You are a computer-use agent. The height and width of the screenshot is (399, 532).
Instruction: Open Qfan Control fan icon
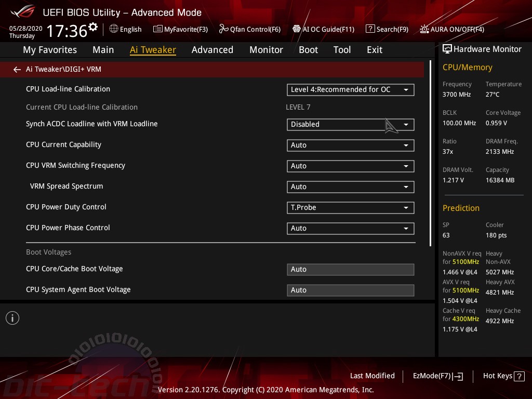pyautogui.click(x=223, y=29)
